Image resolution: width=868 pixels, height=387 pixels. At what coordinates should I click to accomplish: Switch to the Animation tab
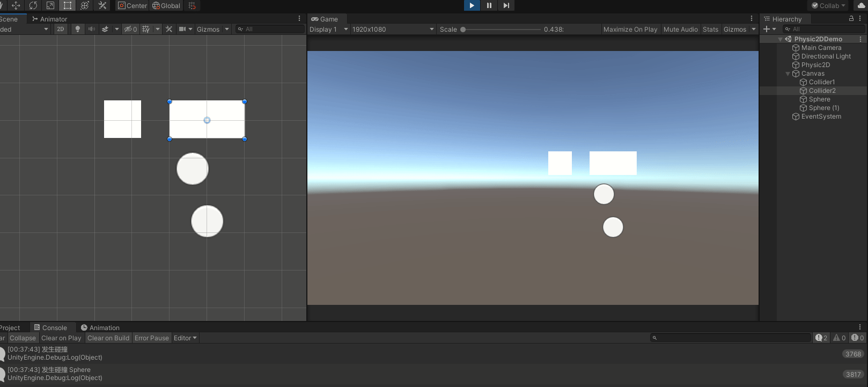pyautogui.click(x=100, y=327)
